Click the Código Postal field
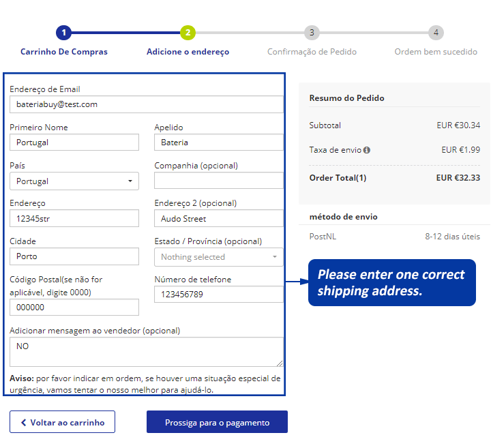Viewport: 491px width, 448px height. point(74,308)
